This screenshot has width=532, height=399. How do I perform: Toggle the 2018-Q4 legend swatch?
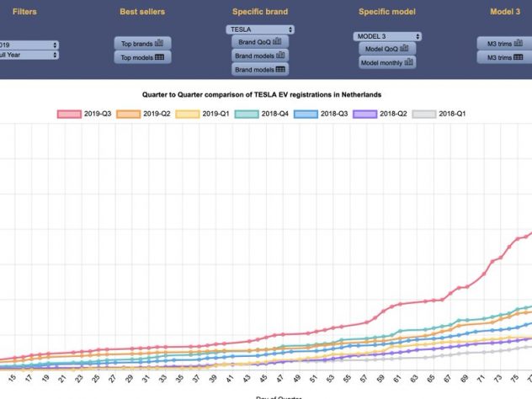click(x=247, y=114)
